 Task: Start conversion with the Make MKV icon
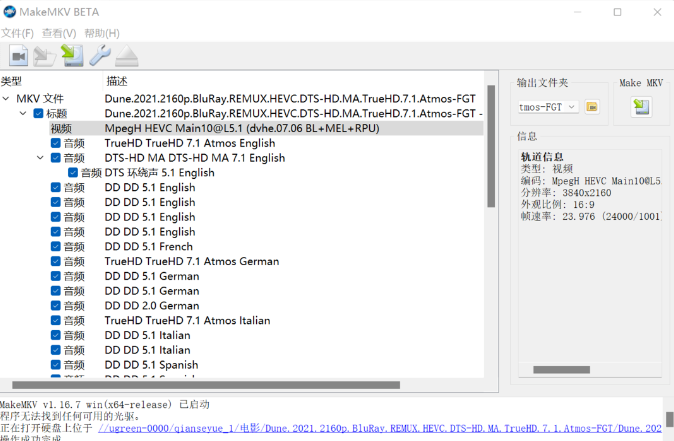pyautogui.click(x=640, y=106)
